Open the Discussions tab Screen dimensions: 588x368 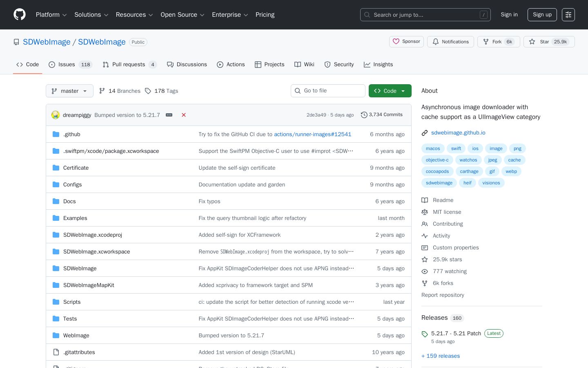pos(187,65)
